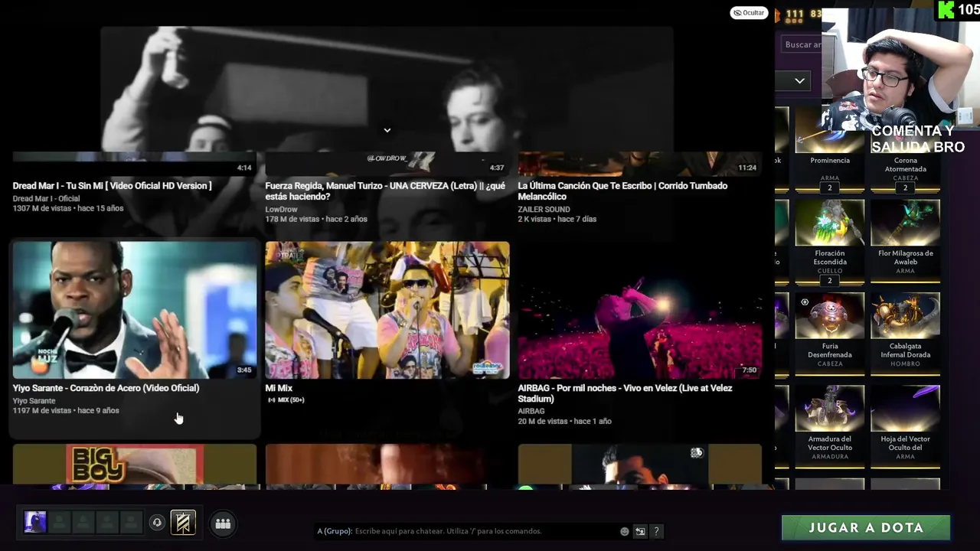Focus the chat input field
The height and width of the screenshot is (551, 980).
click(x=467, y=531)
